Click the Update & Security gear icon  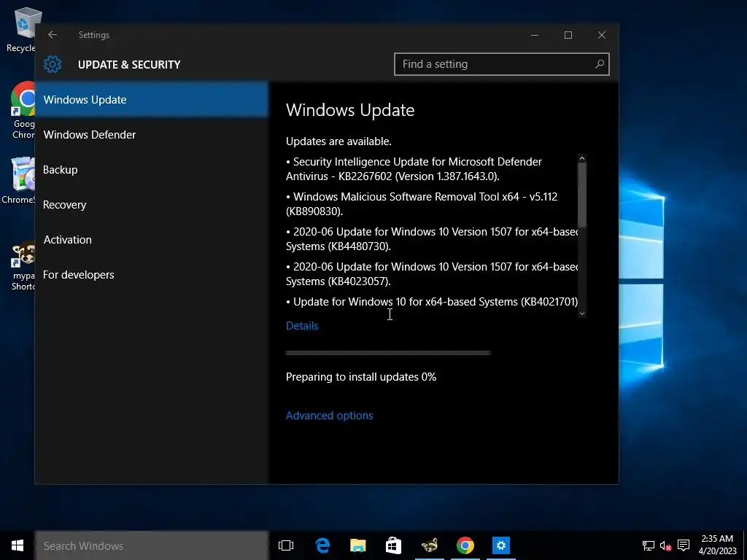pyautogui.click(x=53, y=64)
